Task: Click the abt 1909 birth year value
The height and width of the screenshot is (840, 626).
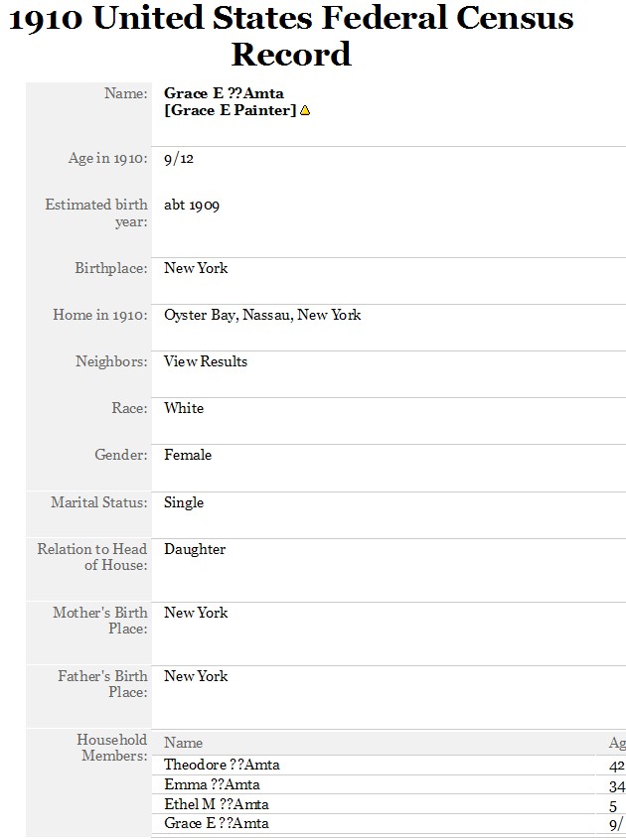Action: coord(192,206)
